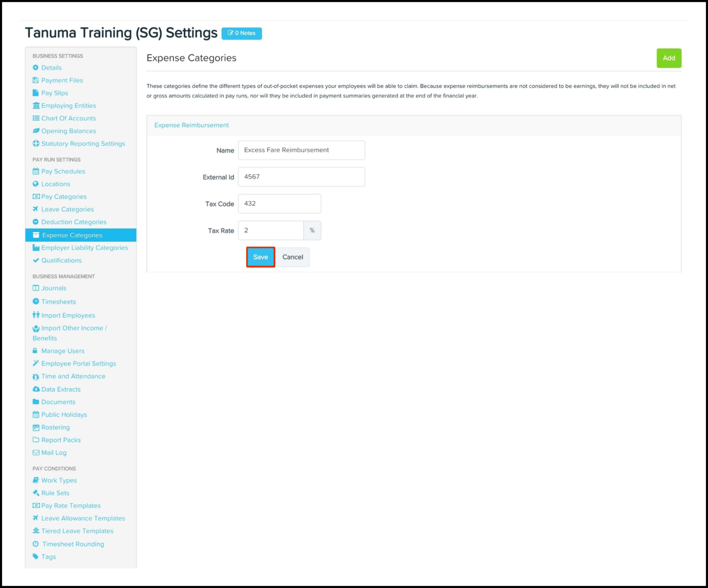Cancel editing the expense category
The height and width of the screenshot is (588, 708).
point(293,257)
